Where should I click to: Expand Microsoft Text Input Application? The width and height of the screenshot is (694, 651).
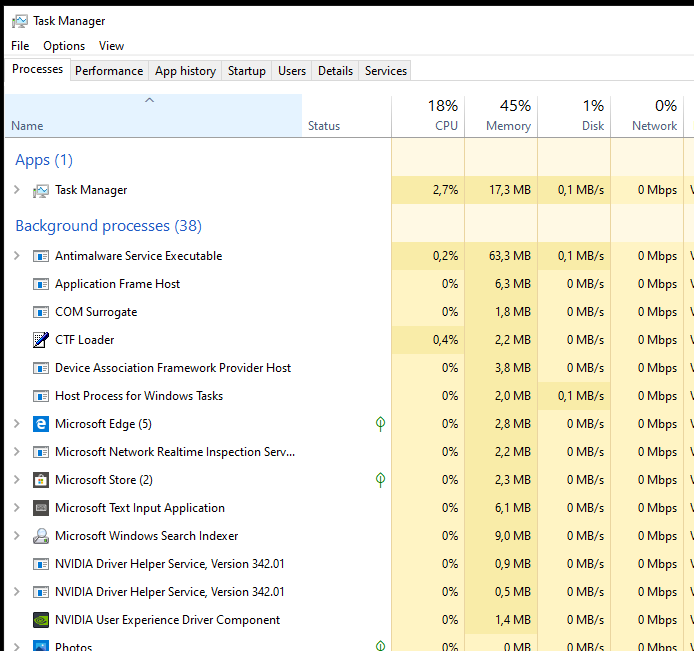click(17, 508)
